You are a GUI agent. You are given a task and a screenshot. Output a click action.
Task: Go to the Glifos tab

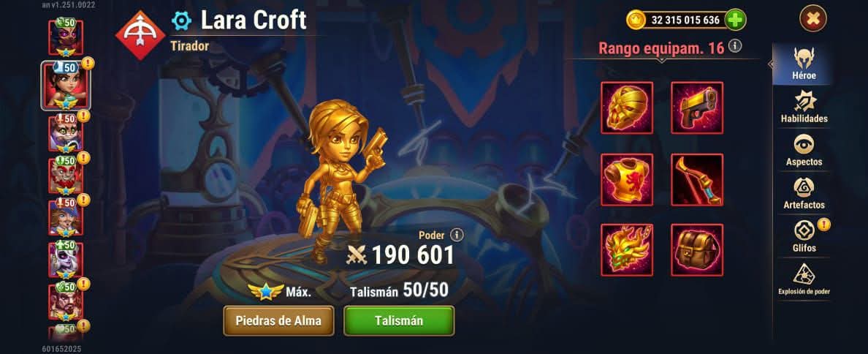pos(804,236)
